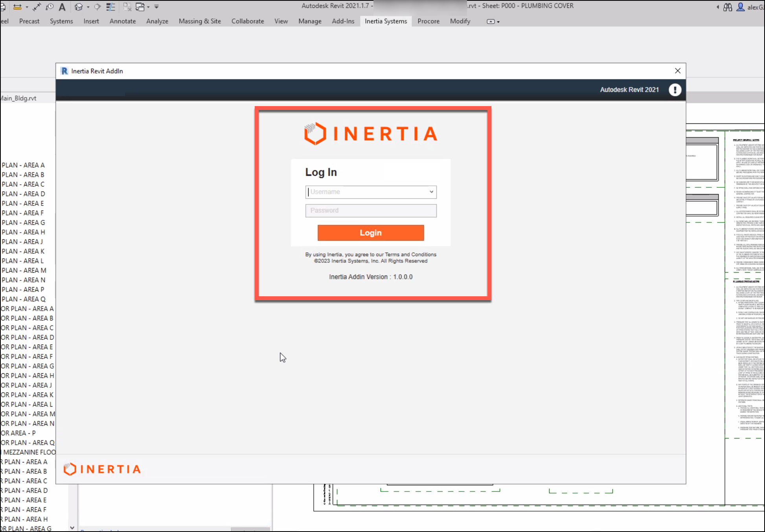Viewport: 765px width, 532px height.
Task: Switch to the Modify tab
Action: click(x=460, y=21)
